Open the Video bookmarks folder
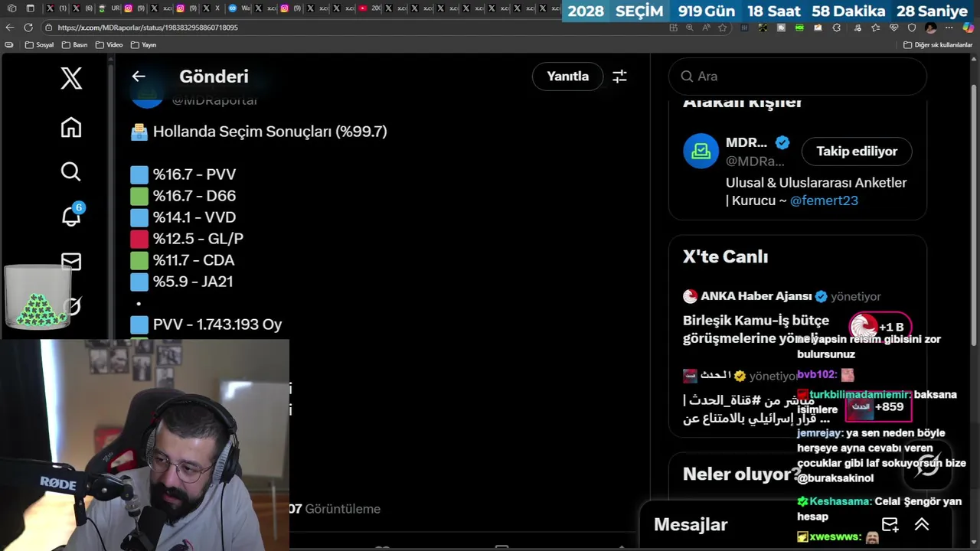Image resolution: width=980 pixels, height=551 pixels. 109,45
